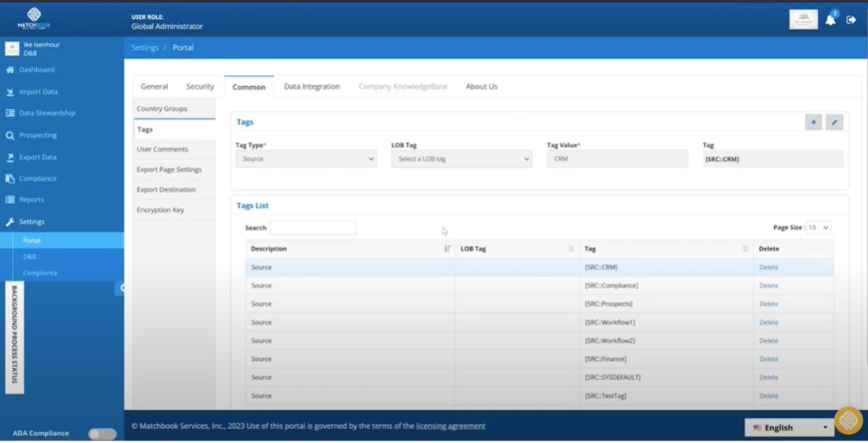Screen dimensions: 868x443
Task: Sort by Description column icon
Action: (x=447, y=249)
